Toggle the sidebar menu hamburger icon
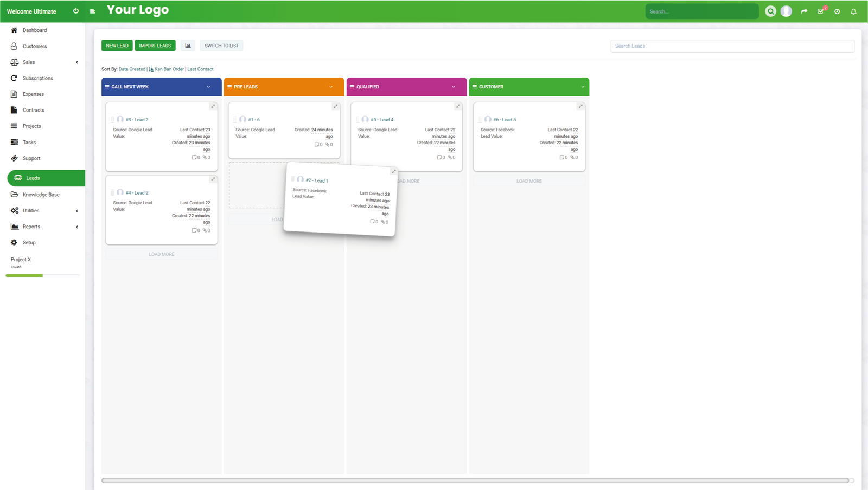868x490 pixels. pos(93,11)
